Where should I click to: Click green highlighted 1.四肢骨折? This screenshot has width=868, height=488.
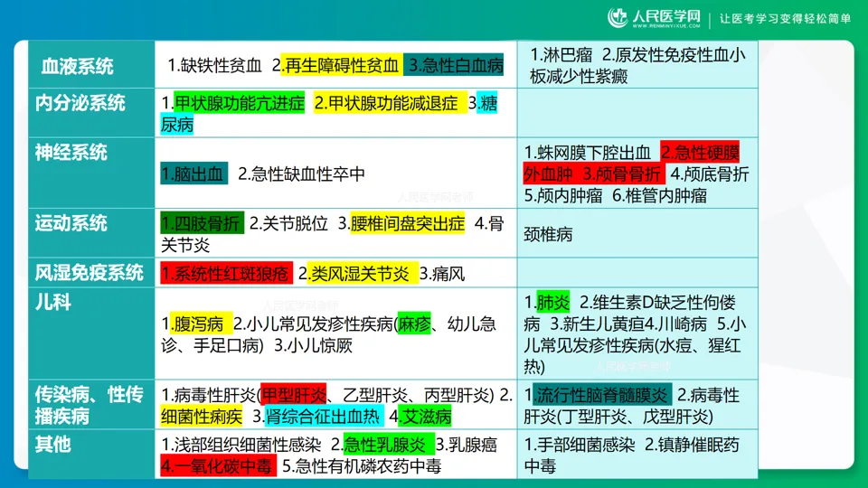[x=202, y=223]
